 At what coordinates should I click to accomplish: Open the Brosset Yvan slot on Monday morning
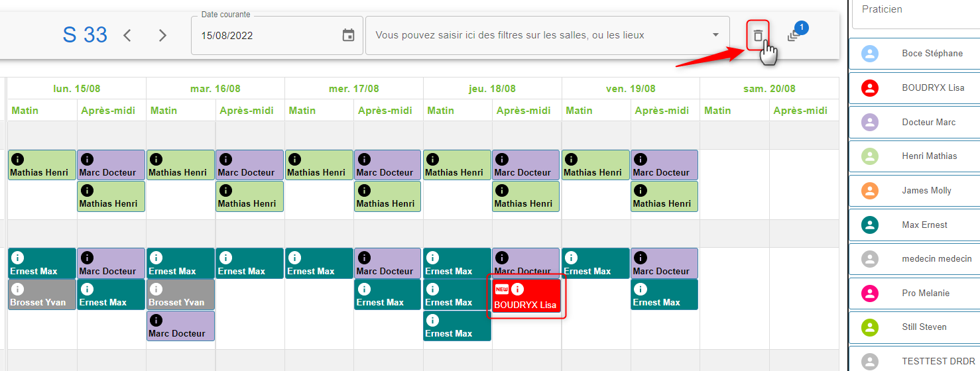[42, 295]
